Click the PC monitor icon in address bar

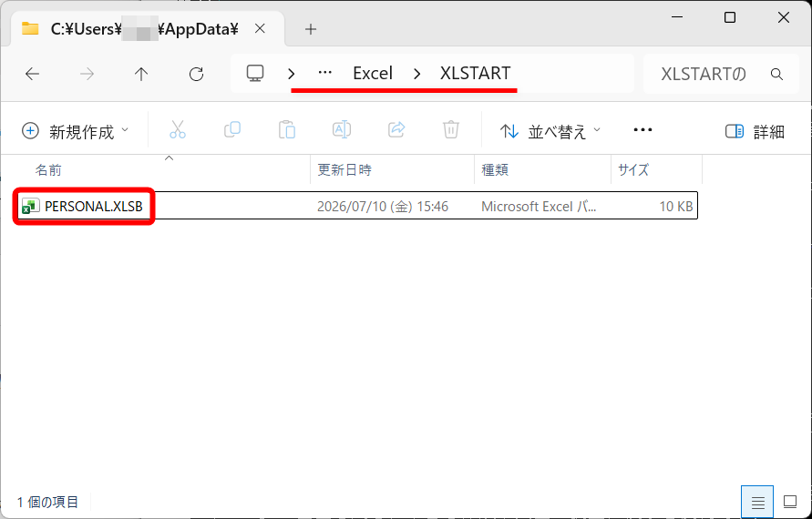click(x=255, y=74)
